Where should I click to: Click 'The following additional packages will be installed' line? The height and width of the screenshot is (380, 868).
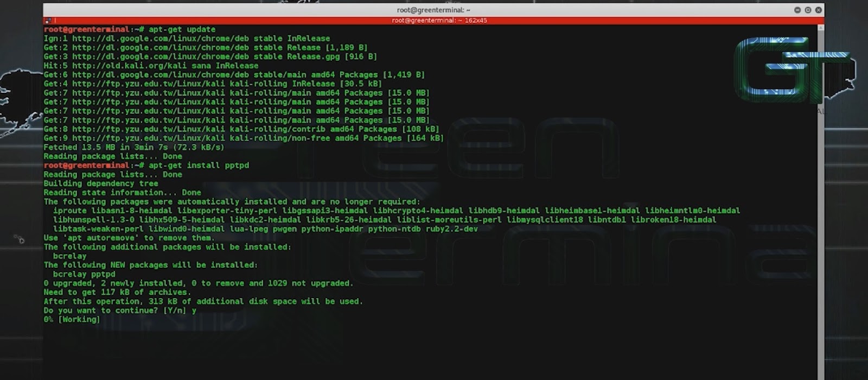point(168,246)
